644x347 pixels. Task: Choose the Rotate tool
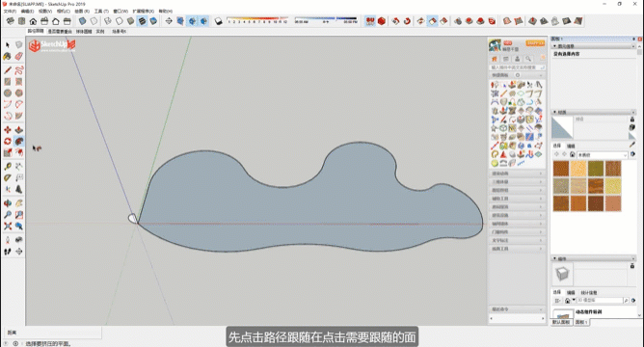pyautogui.click(x=8, y=142)
